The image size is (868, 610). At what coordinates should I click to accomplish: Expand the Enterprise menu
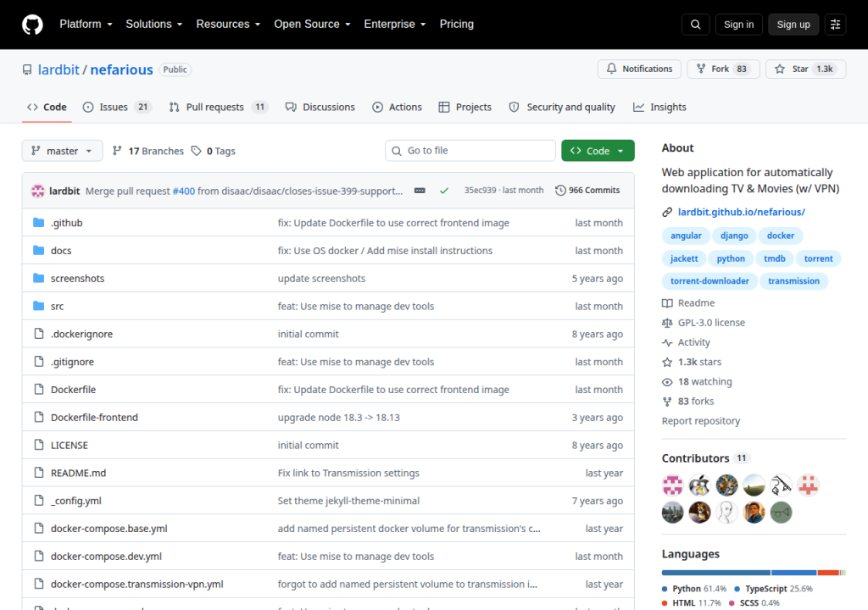tap(395, 25)
